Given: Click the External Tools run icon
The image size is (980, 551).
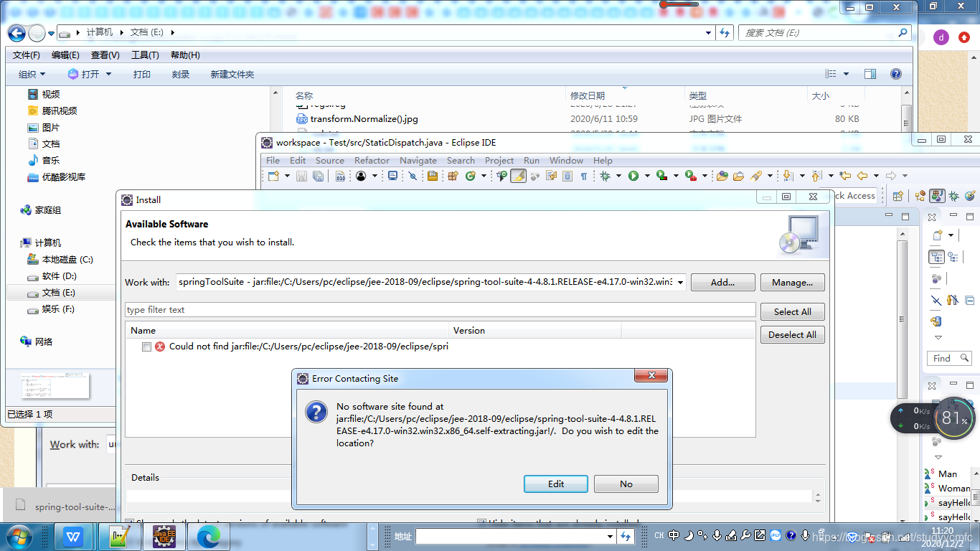Looking at the screenshot, I should coord(689,176).
